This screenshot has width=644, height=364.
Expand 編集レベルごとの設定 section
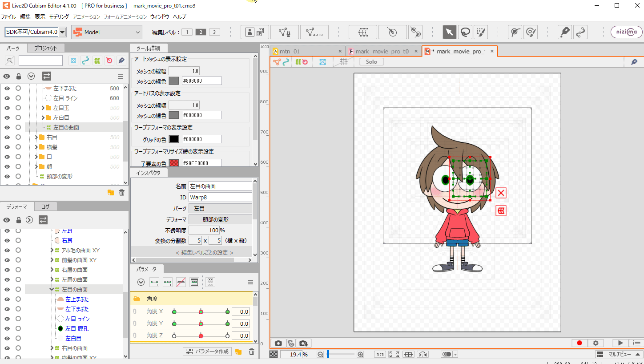pyautogui.click(x=205, y=252)
